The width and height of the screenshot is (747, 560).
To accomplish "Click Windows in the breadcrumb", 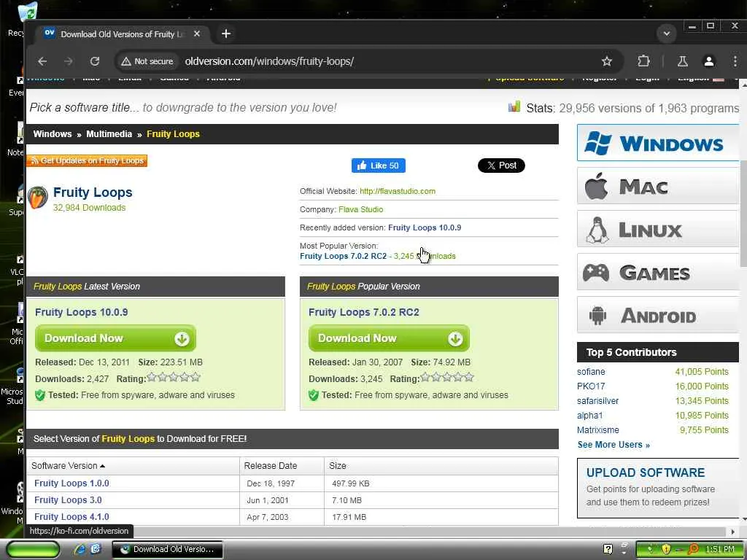I will [53, 134].
